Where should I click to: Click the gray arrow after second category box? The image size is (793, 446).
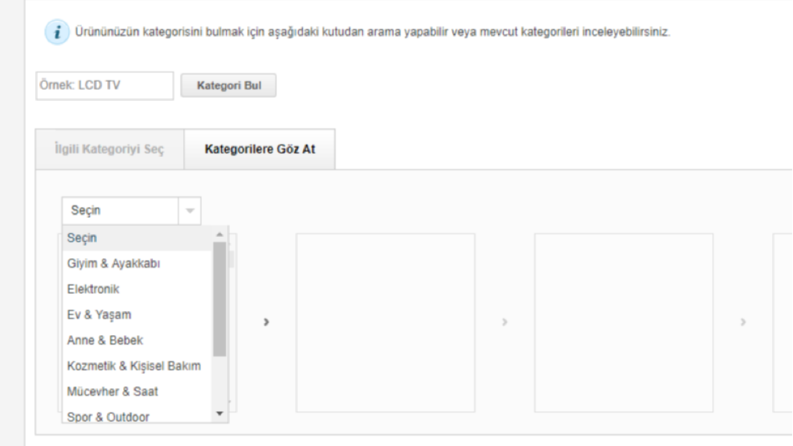(504, 322)
